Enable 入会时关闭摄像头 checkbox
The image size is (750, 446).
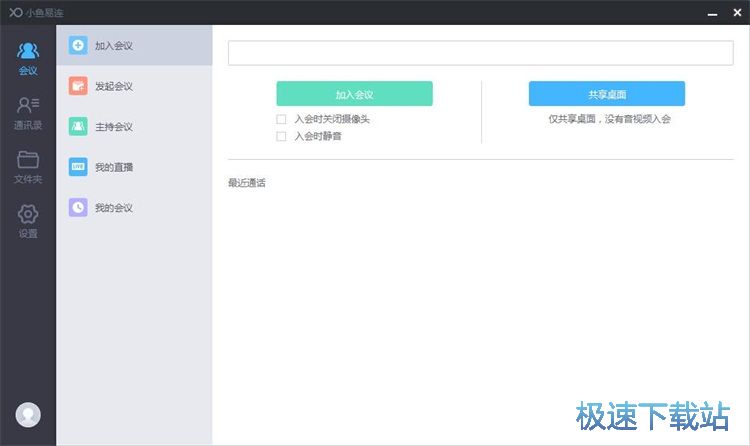281,119
